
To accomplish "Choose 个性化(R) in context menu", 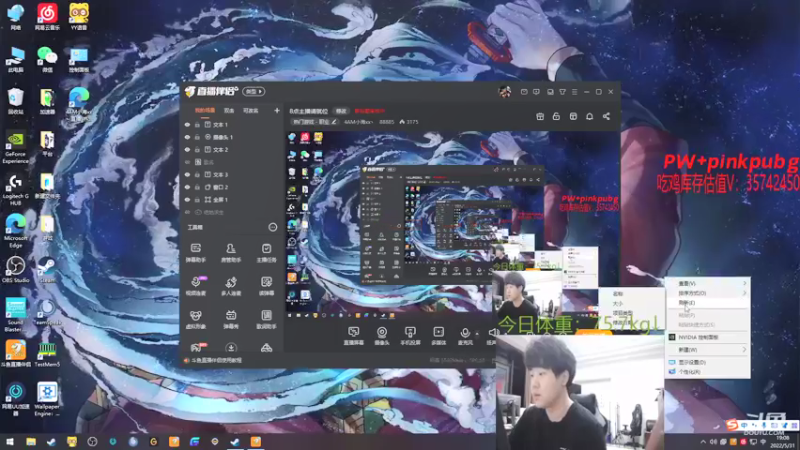I will (x=708, y=372).
